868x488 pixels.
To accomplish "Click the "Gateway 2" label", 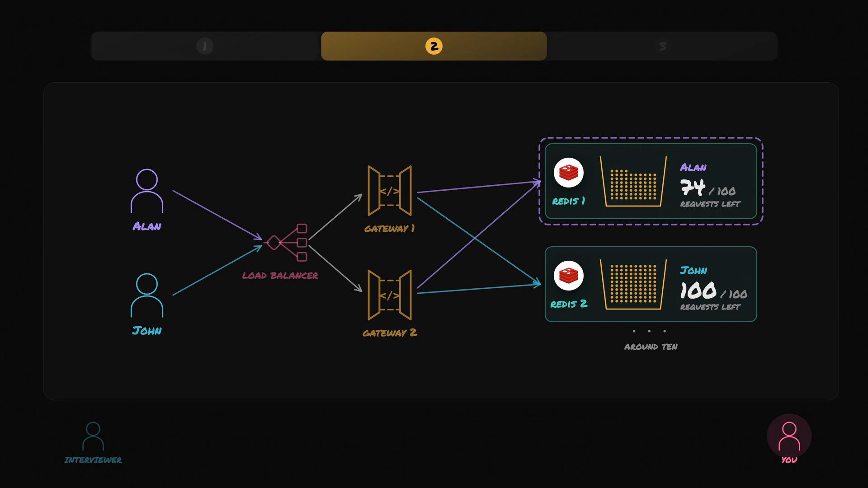I will tap(390, 333).
